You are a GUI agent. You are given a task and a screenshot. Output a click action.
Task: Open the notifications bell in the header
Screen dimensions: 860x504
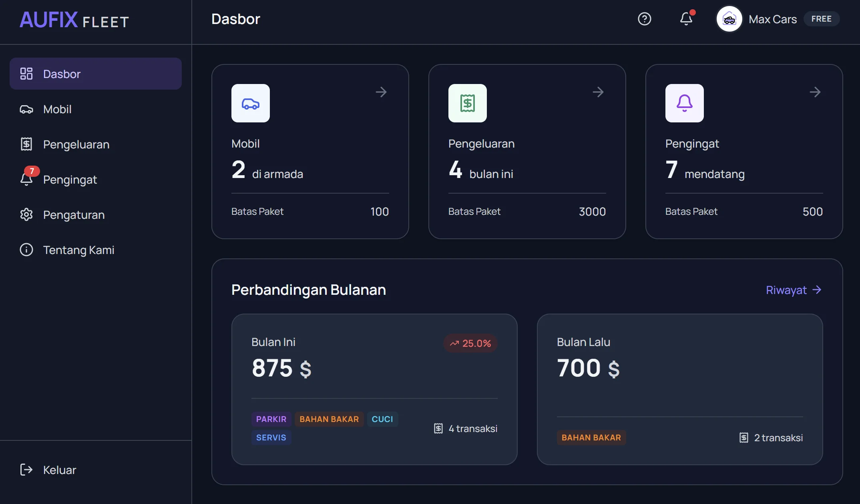coord(686,19)
